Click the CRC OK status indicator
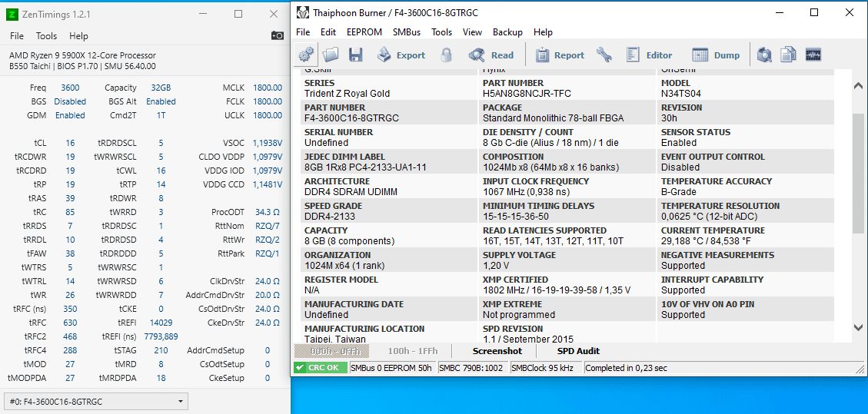Image resolution: width=868 pixels, height=414 pixels. coord(320,368)
